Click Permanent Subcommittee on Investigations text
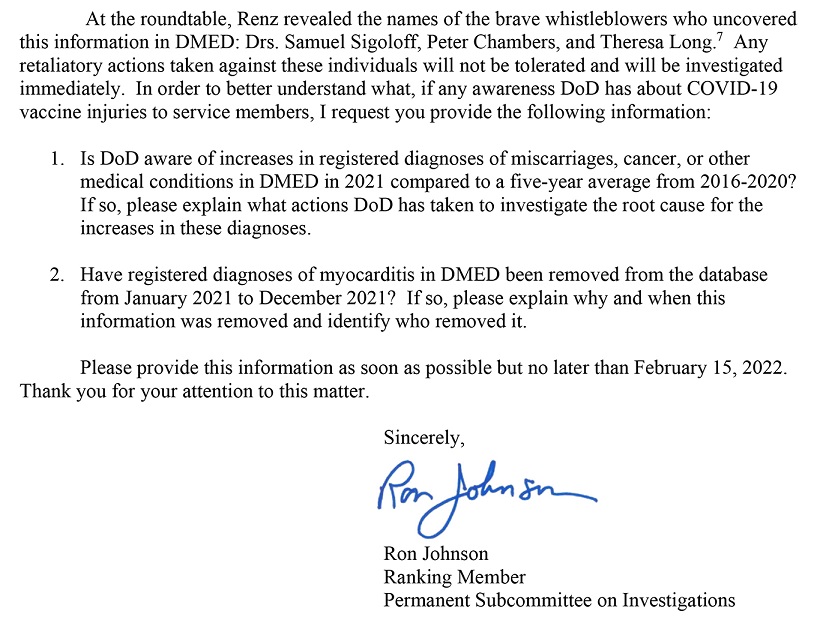The height and width of the screenshot is (629, 820). [x=559, y=600]
